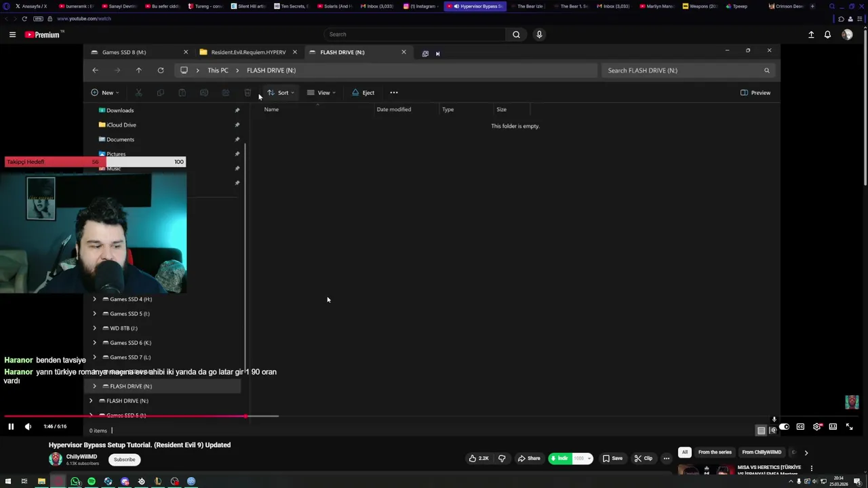
Task: Expand Games SSD 4 (H:) tree node
Action: pos(94,300)
